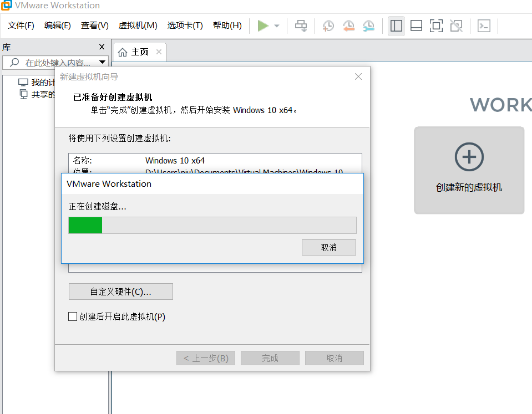This screenshot has width=532, height=414.
Task: Close the 库 library panel
Action: 102,47
